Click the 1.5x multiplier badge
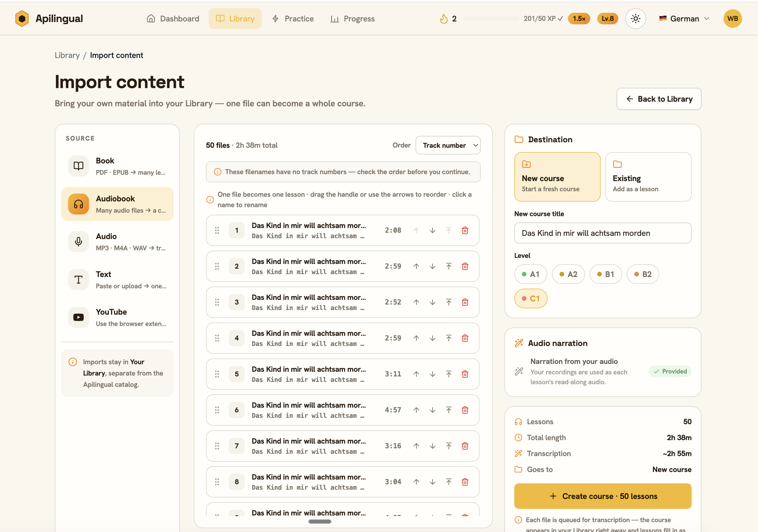This screenshot has width=758, height=532. [x=579, y=19]
